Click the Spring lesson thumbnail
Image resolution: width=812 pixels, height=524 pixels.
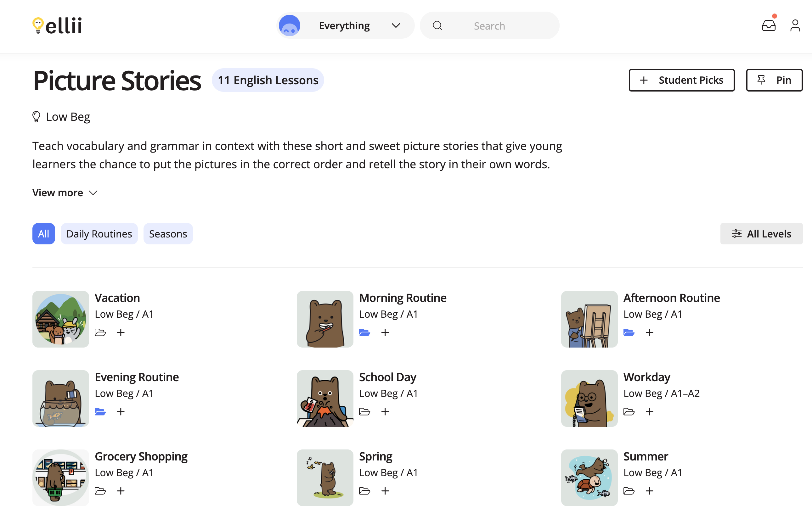click(324, 478)
